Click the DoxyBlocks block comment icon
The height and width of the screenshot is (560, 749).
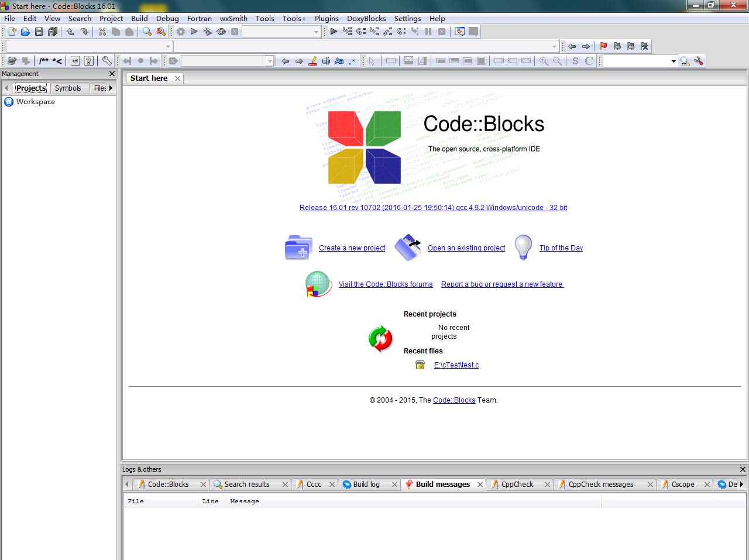coord(44,61)
